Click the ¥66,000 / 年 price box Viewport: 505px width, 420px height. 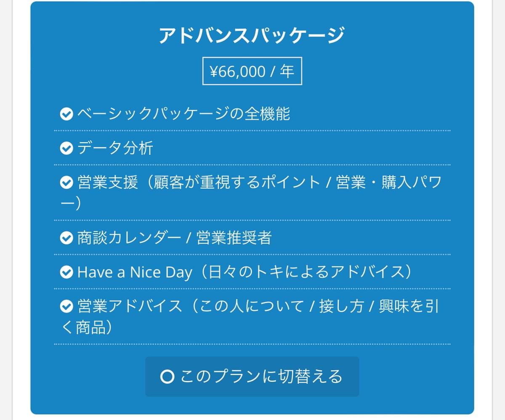[x=252, y=71]
